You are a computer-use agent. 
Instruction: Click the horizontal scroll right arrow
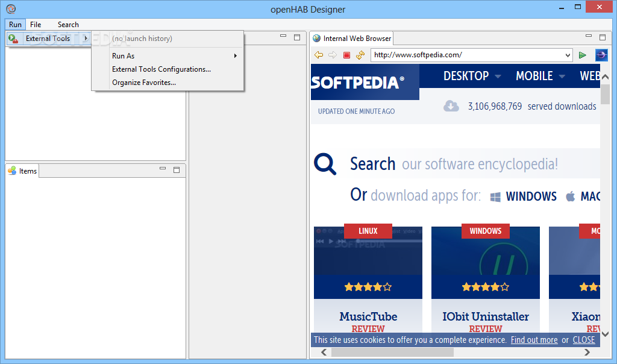[x=587, y=352]
